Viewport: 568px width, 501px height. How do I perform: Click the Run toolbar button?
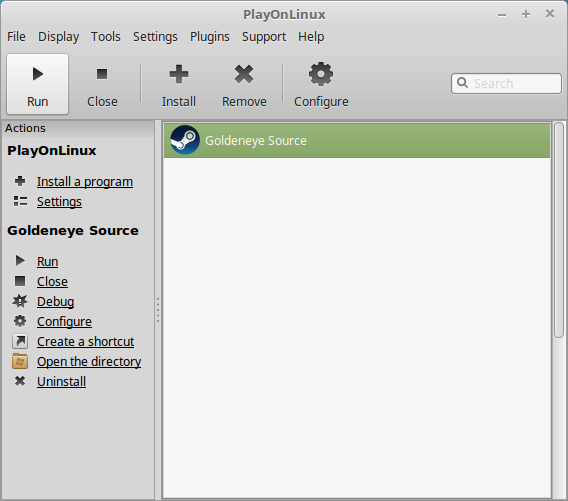[37, 84]
